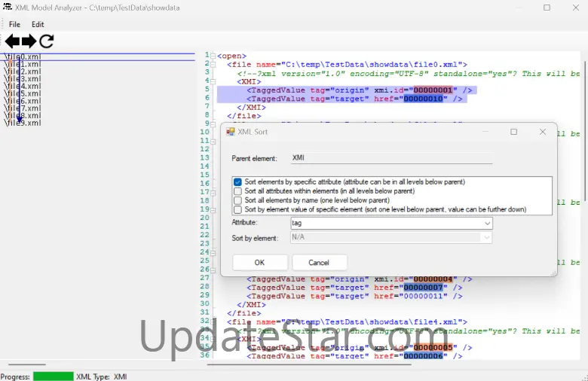The image size is (588, 381).
Task: Enable Sort all attributes within elements
Action: pos(237,191)
